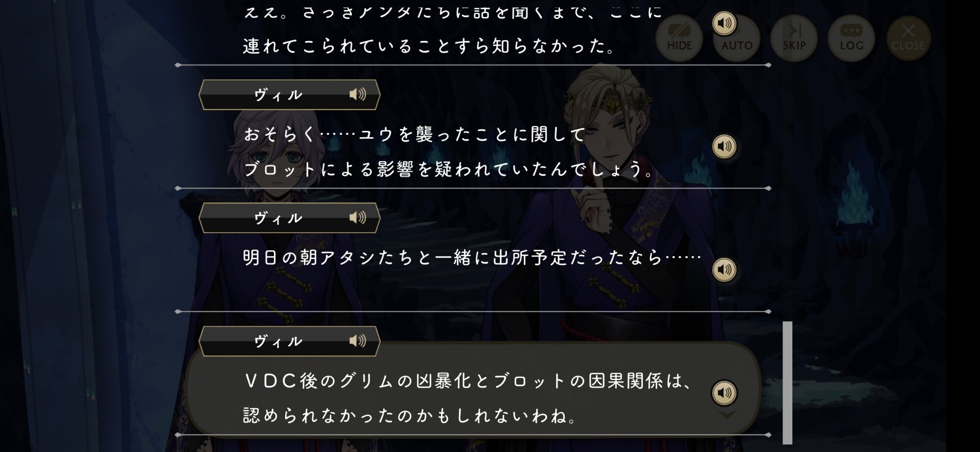Select the second ヴィル name plate

(289, 218)
